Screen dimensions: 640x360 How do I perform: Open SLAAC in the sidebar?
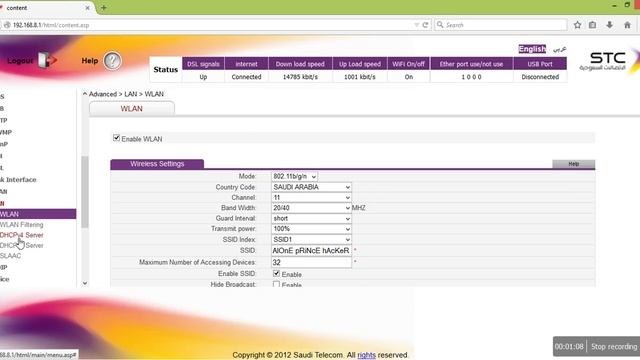pyautogui.click(x=10, y=256)
